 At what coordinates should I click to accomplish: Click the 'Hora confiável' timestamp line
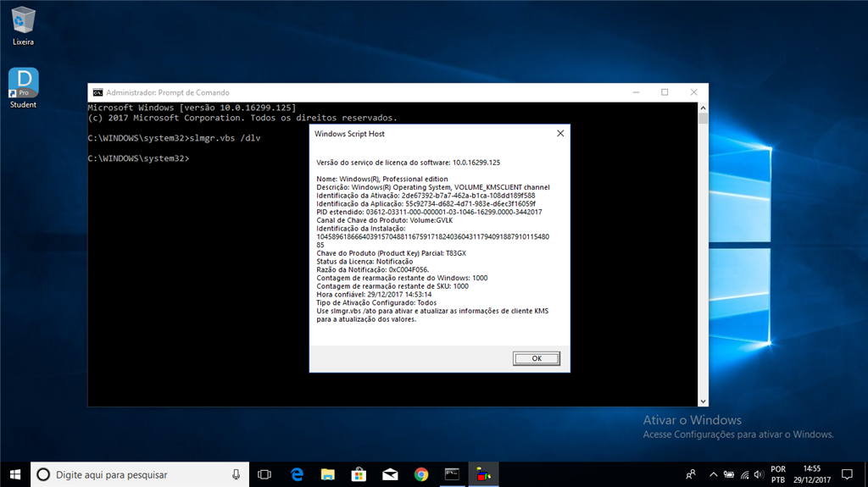point(374,295)
